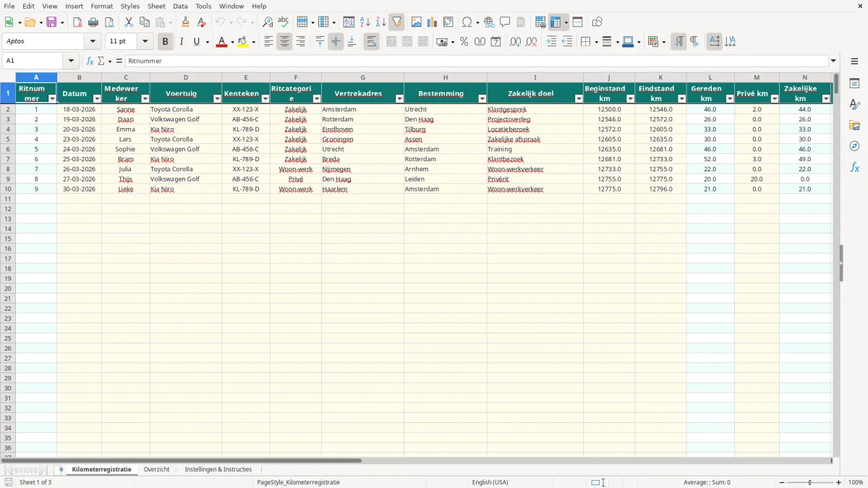This screenshot has height=488, width=868.
Task: Toggle Bold formatting
Action: click(x=165, y=42)
